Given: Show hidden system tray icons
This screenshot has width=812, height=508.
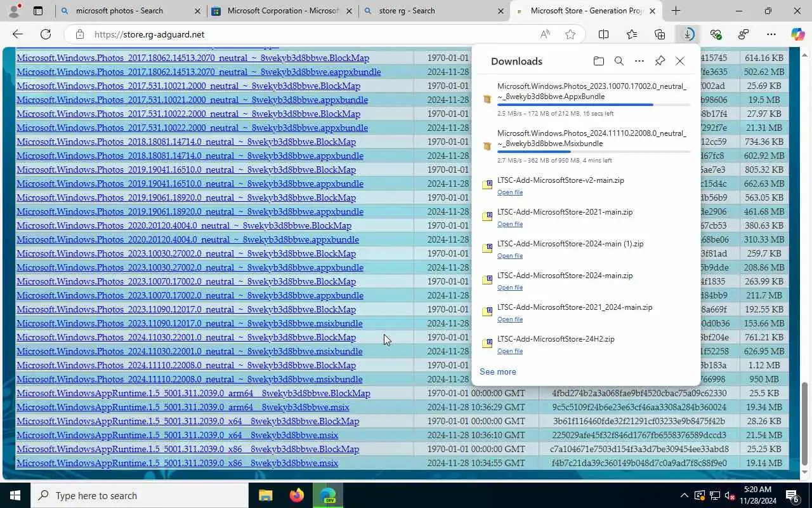Looking at the screenshot, I should 684,495.
